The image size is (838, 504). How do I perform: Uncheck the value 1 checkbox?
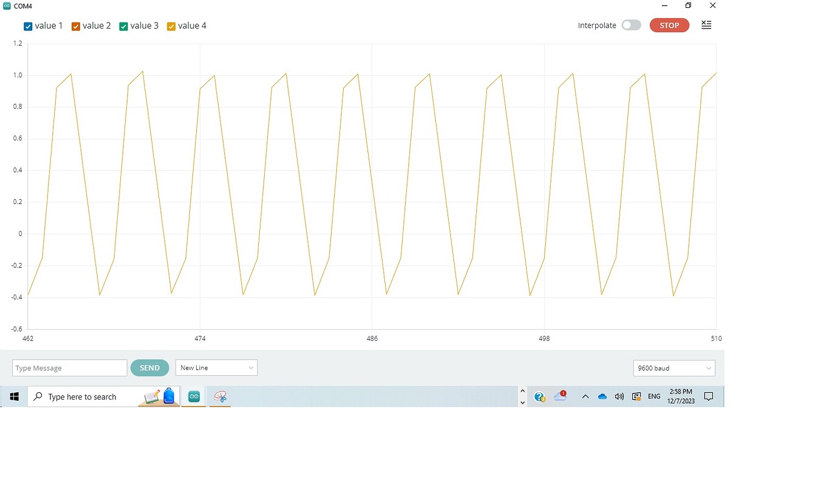[28, 26]
